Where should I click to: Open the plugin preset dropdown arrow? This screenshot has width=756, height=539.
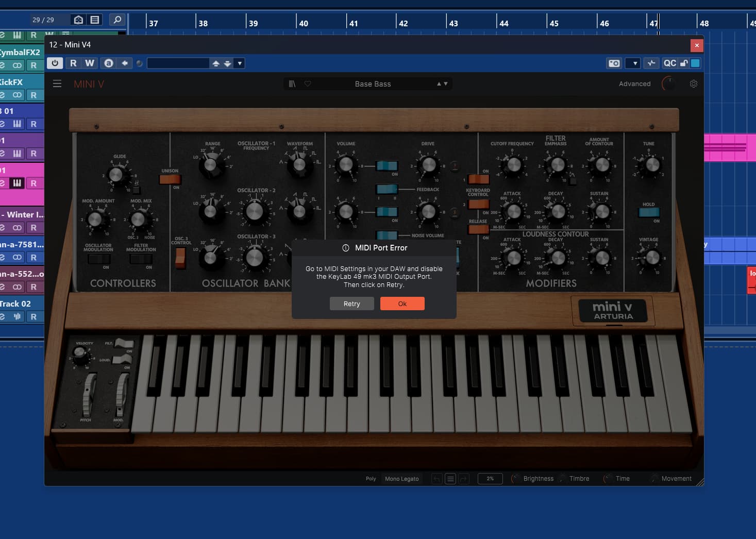click(240, 63)
